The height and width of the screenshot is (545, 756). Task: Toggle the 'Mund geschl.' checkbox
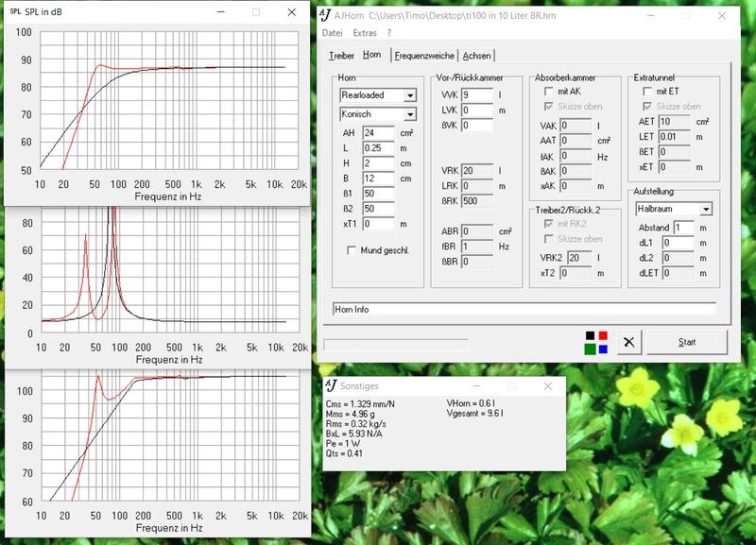[352, 250]
